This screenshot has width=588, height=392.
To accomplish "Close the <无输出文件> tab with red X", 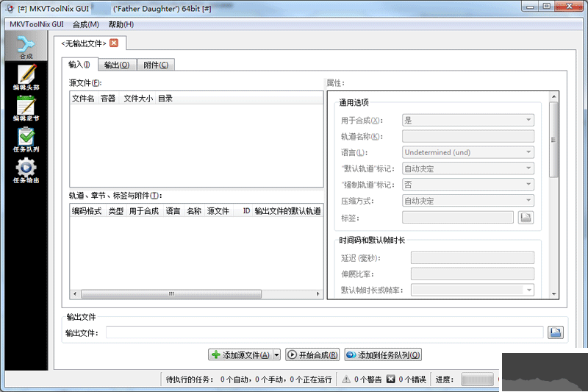I will point(114,43).
